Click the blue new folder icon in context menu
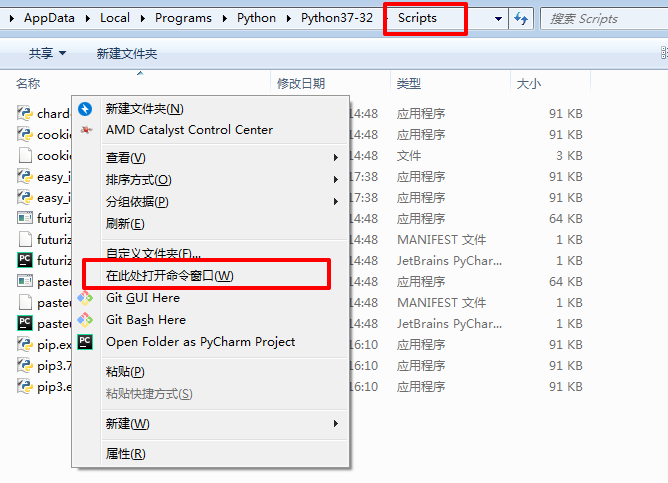This screenshot has height=483, width=668. click(86, 109)
